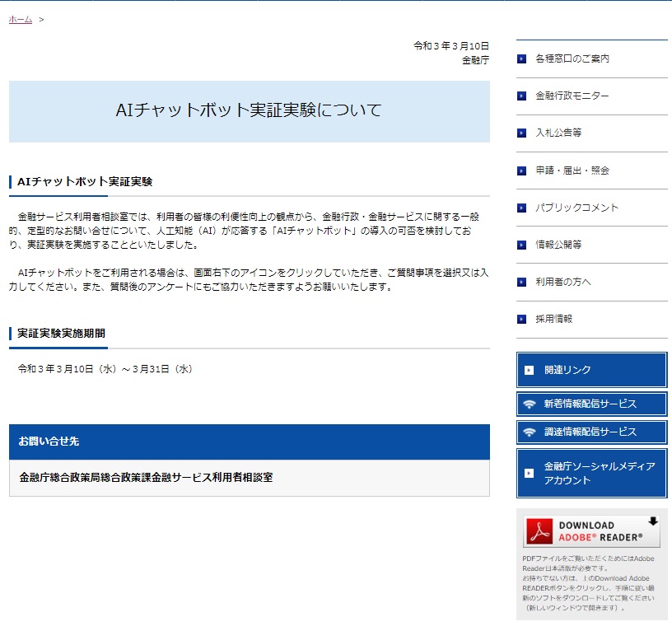
Task: Open 調達情報配信サービス button
Action: point(591,432)
